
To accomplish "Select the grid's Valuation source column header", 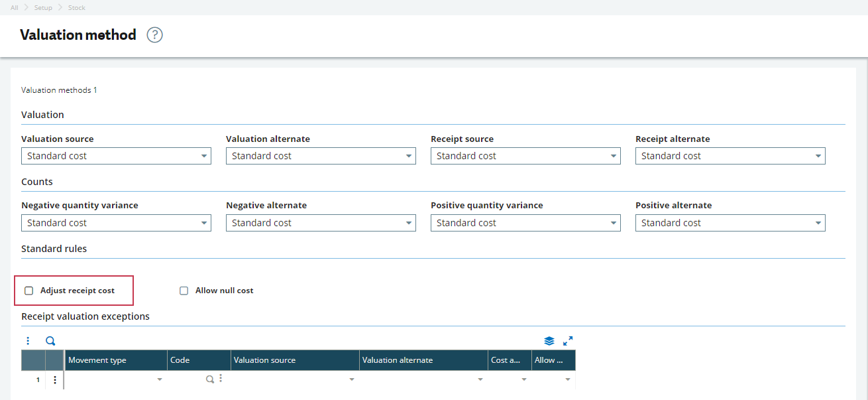I will [x=295, y=360].
